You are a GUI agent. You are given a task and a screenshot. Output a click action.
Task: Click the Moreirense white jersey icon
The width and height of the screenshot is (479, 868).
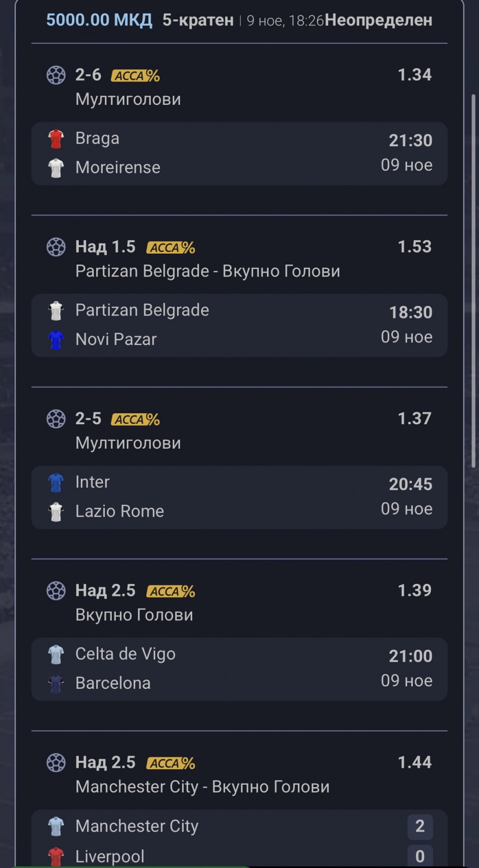[x=56, y=168]
